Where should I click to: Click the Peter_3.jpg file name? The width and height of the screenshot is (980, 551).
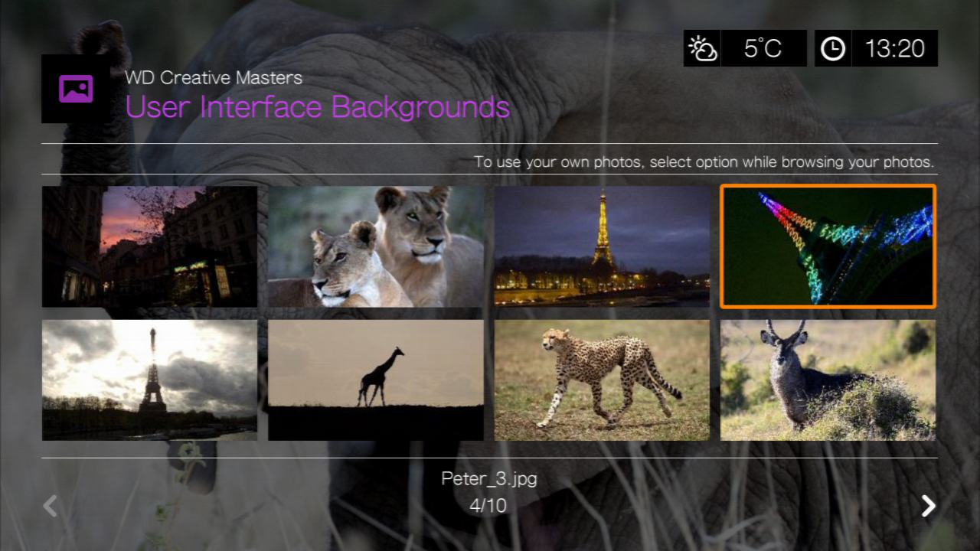coord(489,479)
